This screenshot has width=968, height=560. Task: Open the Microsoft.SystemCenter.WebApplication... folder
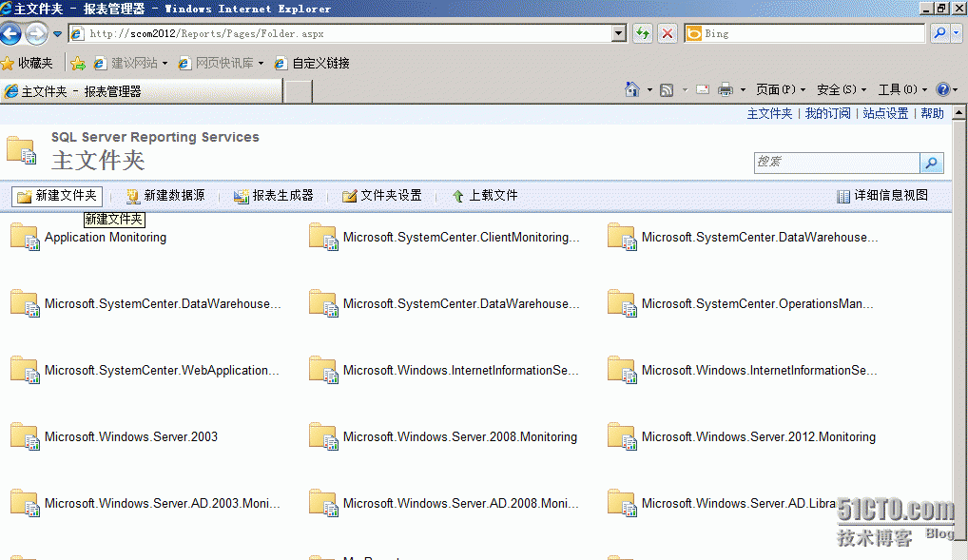pyautogui.click(x=162, y=371)
